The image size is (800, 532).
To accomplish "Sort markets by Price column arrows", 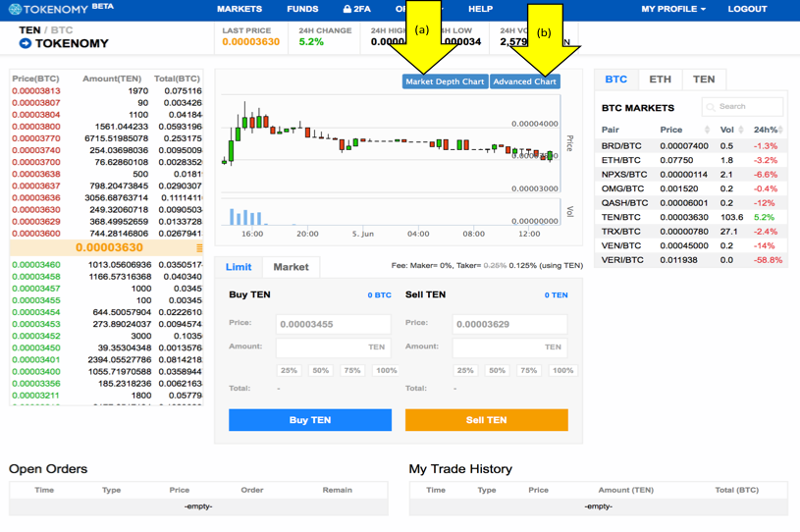I will (x=707, y=130).
